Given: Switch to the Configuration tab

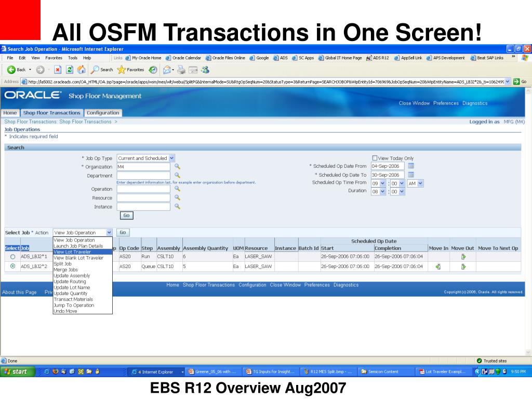Looking at the screenshot, I should [103, 113].
